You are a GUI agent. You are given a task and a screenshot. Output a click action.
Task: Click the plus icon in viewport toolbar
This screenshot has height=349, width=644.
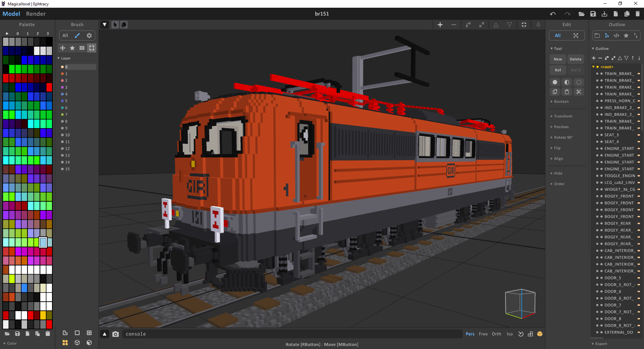click(440, 24)
